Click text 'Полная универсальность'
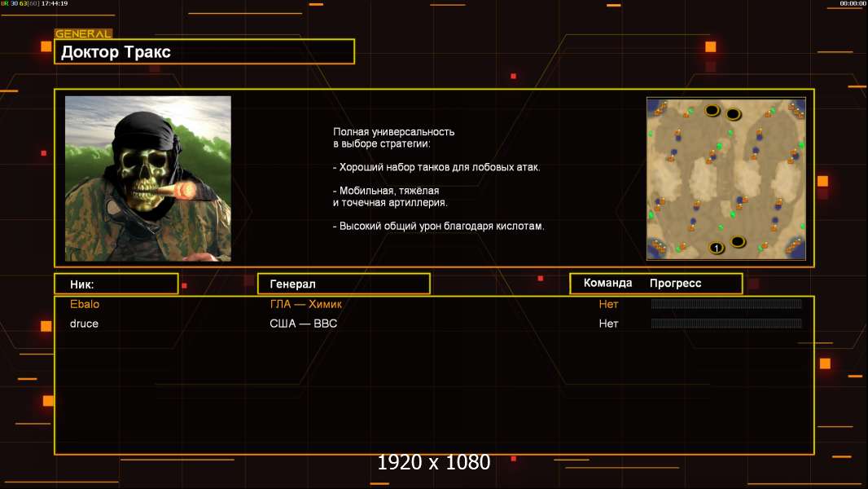868x489 pixels. [x=393, y=132]
